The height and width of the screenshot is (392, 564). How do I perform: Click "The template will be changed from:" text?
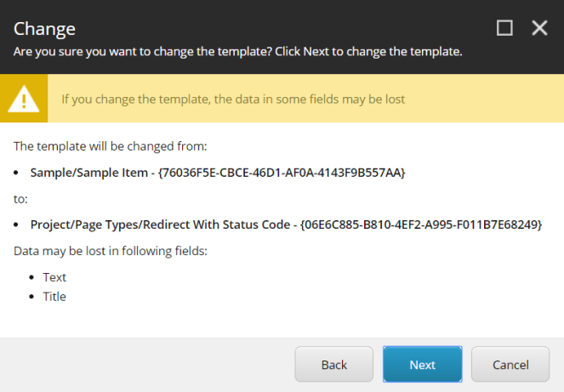click(x=110, y=145)
